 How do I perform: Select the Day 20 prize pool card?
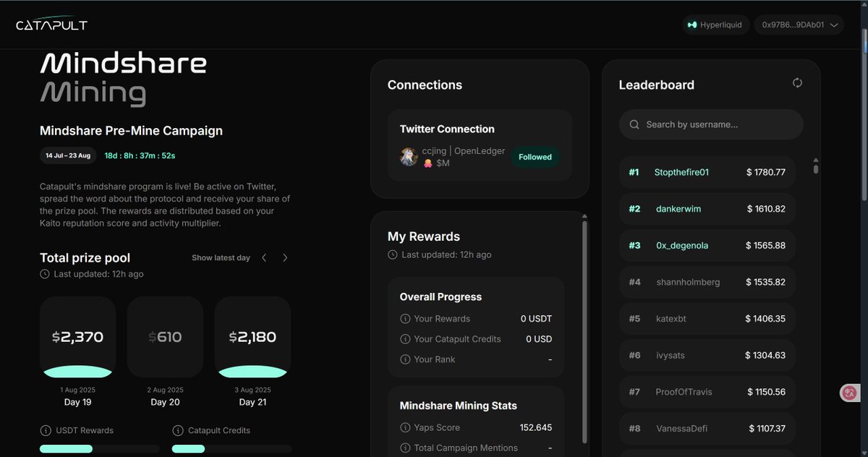pyautogui.click(x=165, y=337)
